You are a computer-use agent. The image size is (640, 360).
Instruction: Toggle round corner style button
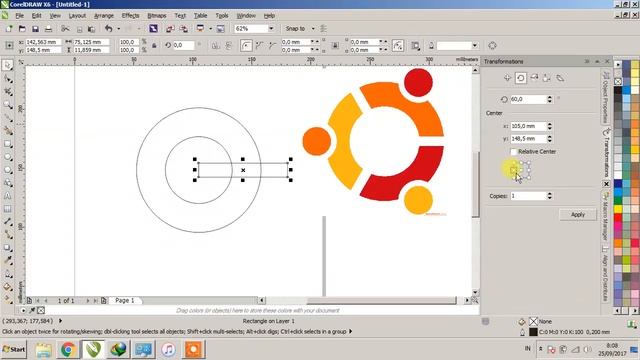coord(246,46)
